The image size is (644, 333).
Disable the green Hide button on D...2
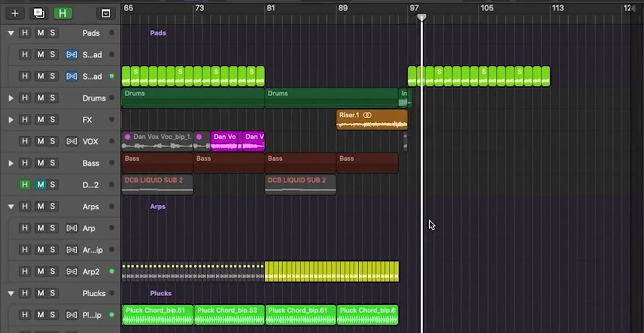point(24,185)
